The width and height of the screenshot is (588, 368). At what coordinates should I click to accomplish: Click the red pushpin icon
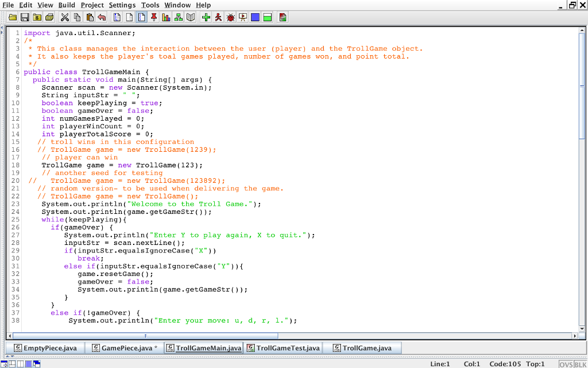(153, 17)
